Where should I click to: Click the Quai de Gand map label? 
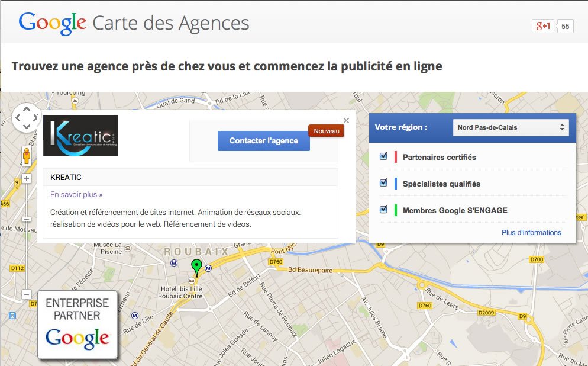coord(175,102)
